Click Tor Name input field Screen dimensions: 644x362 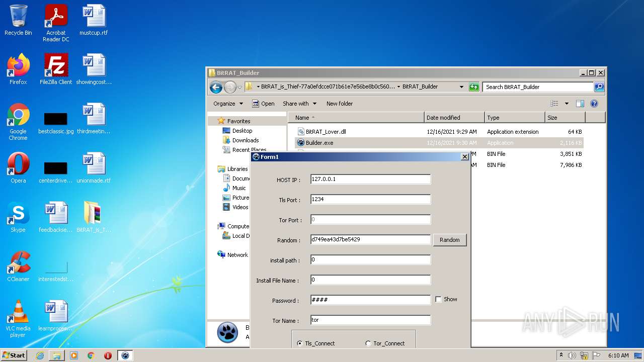point(370,320)
